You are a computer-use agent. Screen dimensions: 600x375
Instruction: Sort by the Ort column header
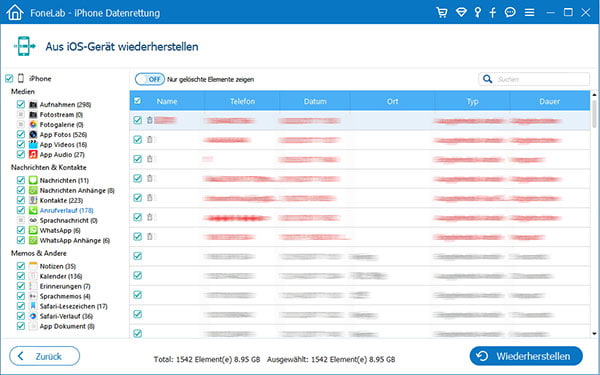[x=392, y=101]
